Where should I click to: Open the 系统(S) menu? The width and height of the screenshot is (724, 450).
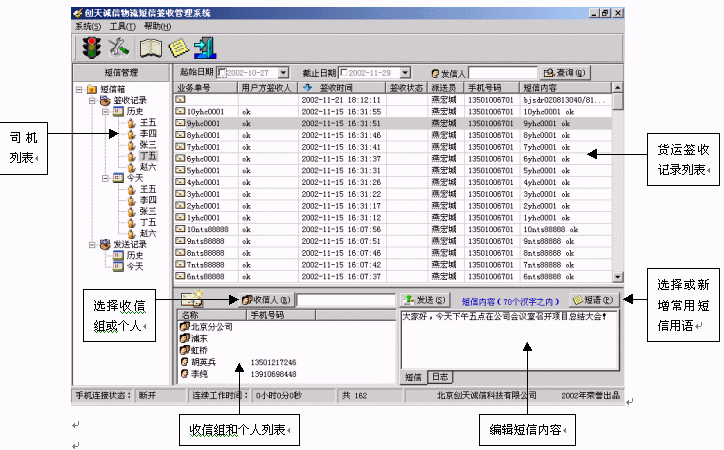[x=87, y=26]
